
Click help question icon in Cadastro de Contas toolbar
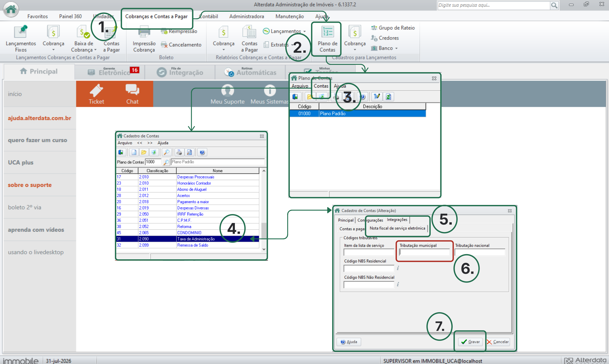[202, 152]
